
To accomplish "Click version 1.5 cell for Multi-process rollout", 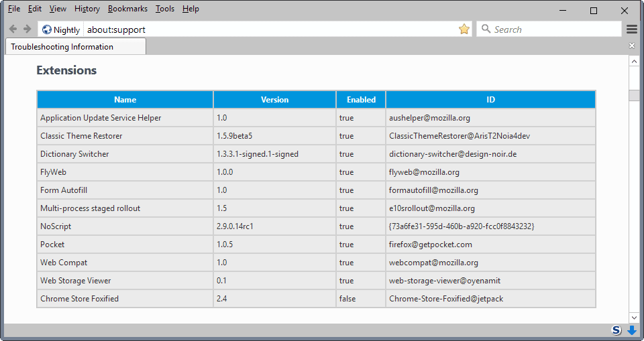I will pos(275,208).
